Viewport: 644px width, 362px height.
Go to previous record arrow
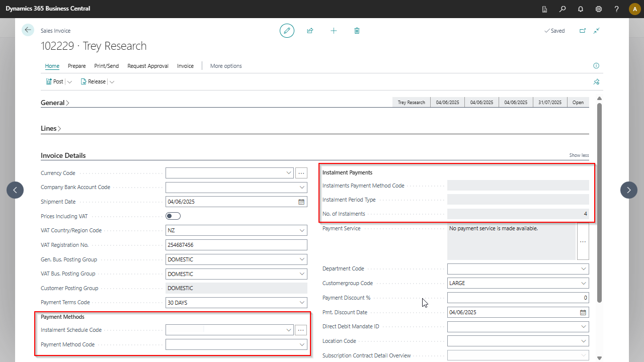pyautogui.click(x=15, y=190)
